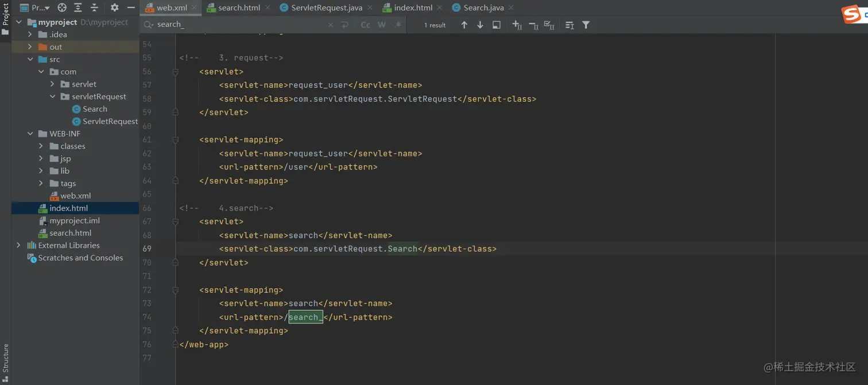Hide the Project tool window (minus icon)
The width and height of the screenshot is (868, 385).
[x=131, y=7]
